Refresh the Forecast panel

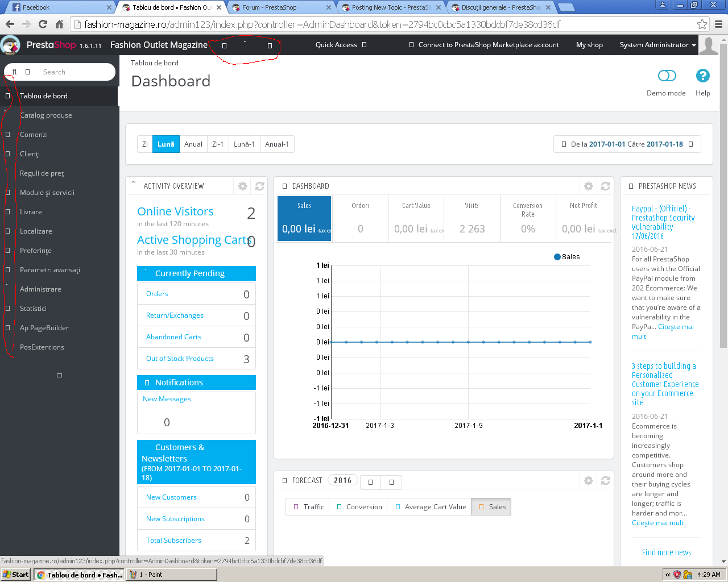606,480
